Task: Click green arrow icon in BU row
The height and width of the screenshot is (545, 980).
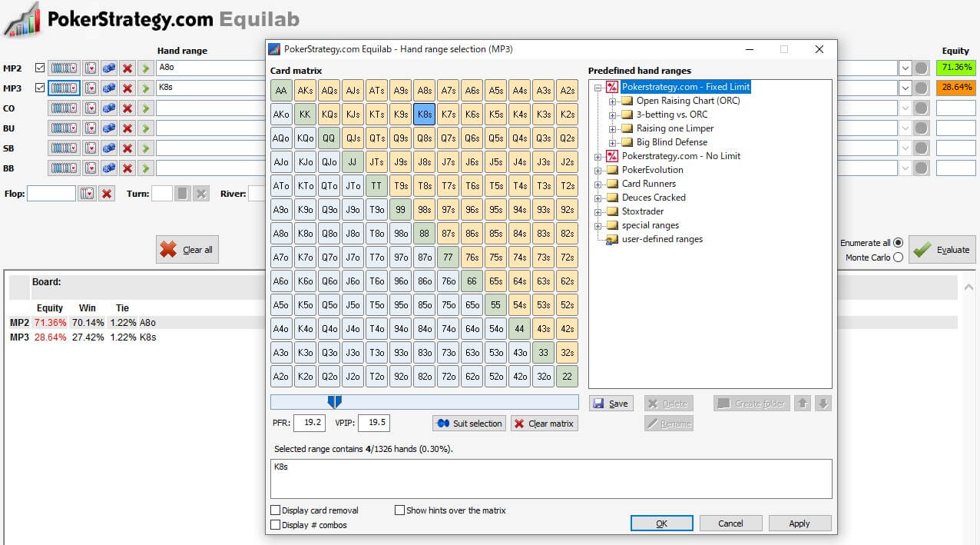Action: pyautogui.click(x=145, y=128)
